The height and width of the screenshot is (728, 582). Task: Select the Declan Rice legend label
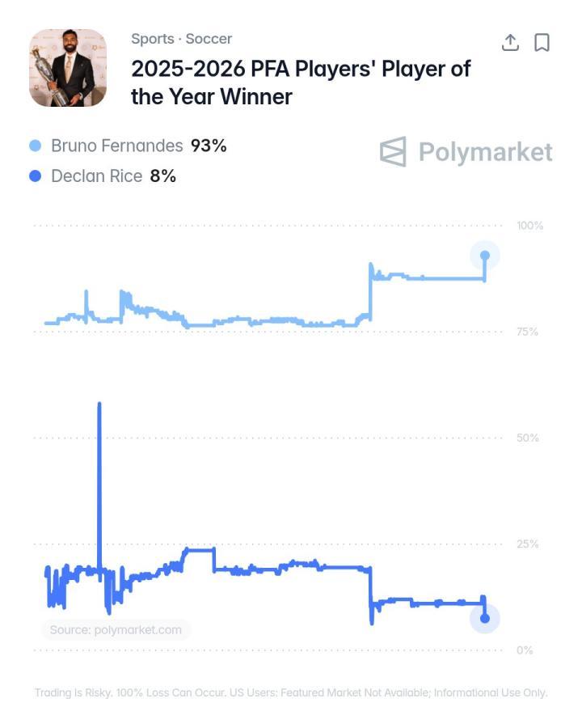tap(96, 176)
